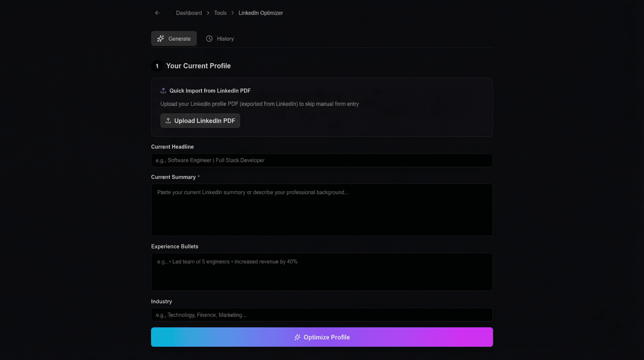Click the Experience Bullets text area
Viewport: 644px width, 360px height.
pos(322,272)
